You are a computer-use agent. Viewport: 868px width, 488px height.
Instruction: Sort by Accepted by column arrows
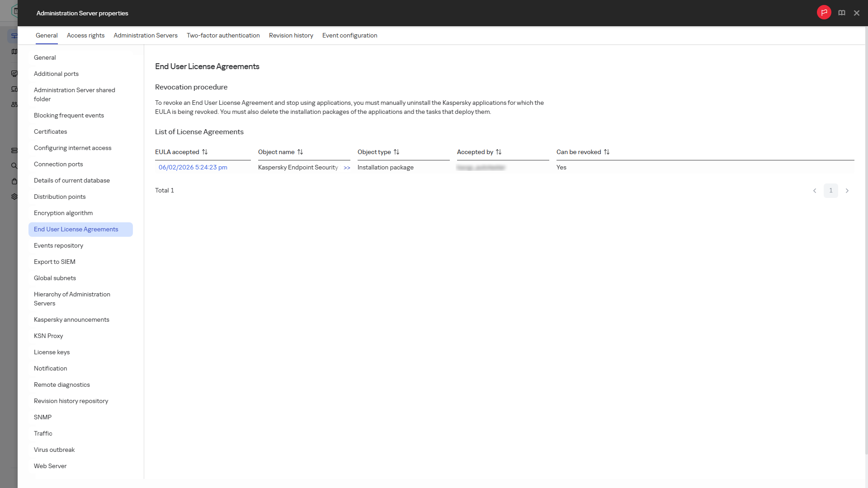499,152
